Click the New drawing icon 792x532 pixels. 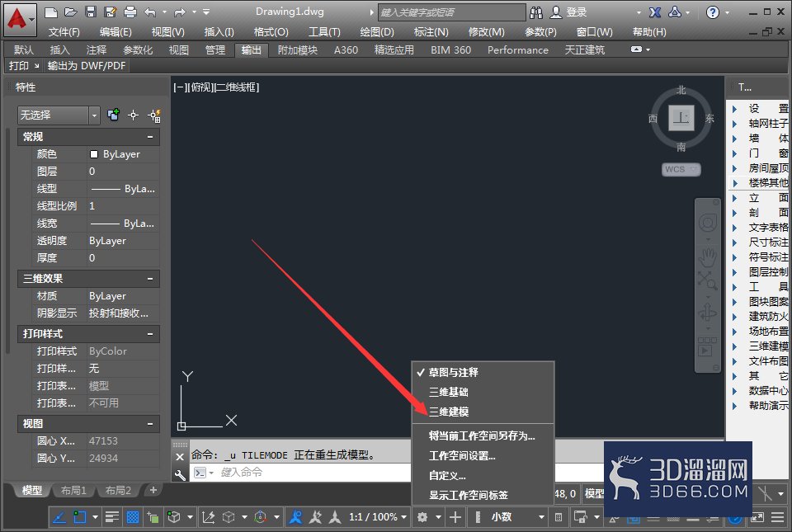click(50, 12)
